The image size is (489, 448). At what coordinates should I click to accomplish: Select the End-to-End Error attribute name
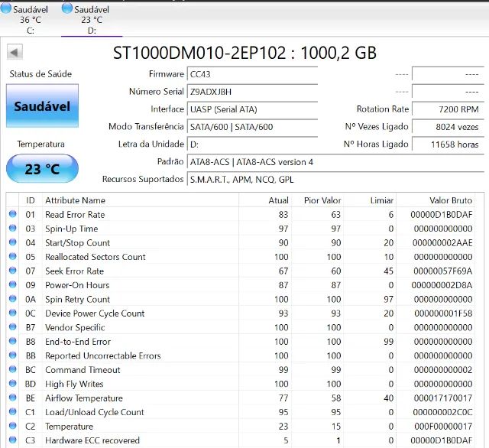click(78, 342)
